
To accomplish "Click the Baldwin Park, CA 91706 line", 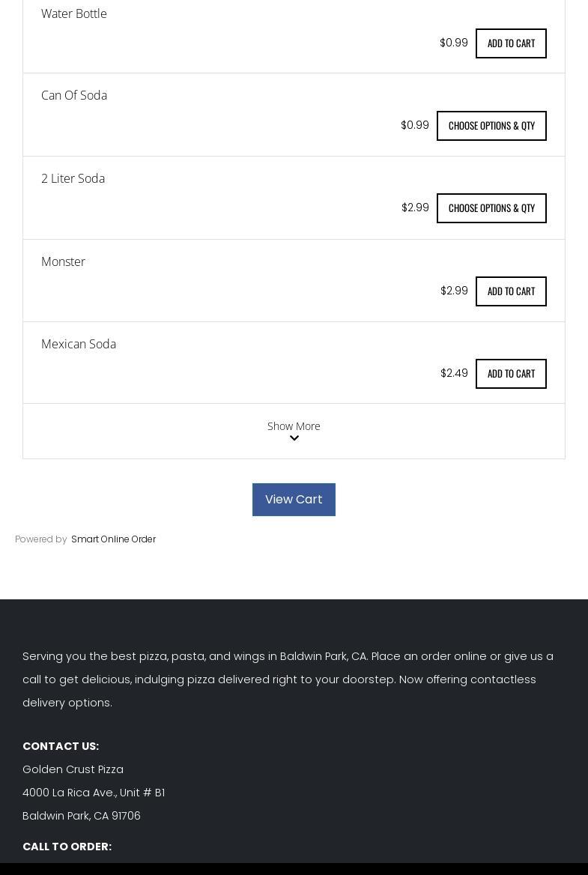I will pyautogui.click(x=82, y=816).
